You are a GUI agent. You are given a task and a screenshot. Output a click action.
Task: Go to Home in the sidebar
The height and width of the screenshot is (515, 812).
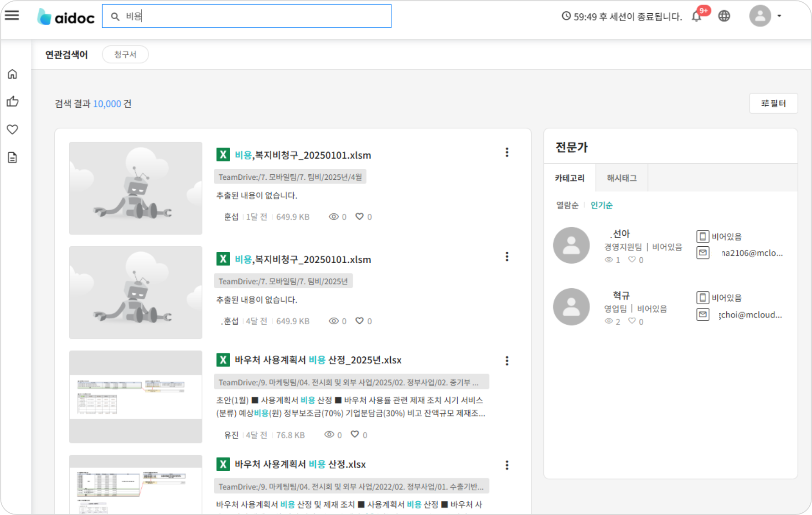[x=12, y=74]
